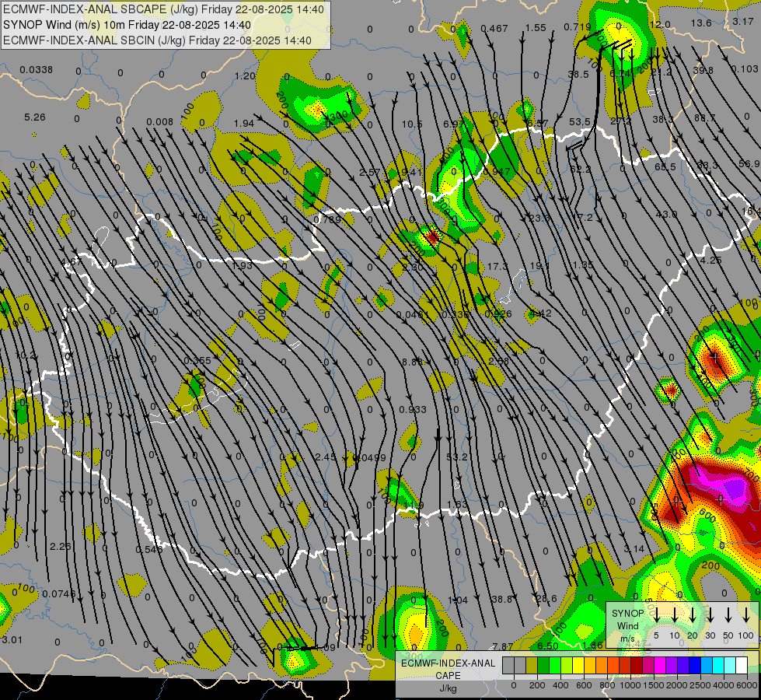Image resolution: width=761 pixels, height=700 pixels.
Task: Click the map value 43.0
Action: click(x=666, y=214)
